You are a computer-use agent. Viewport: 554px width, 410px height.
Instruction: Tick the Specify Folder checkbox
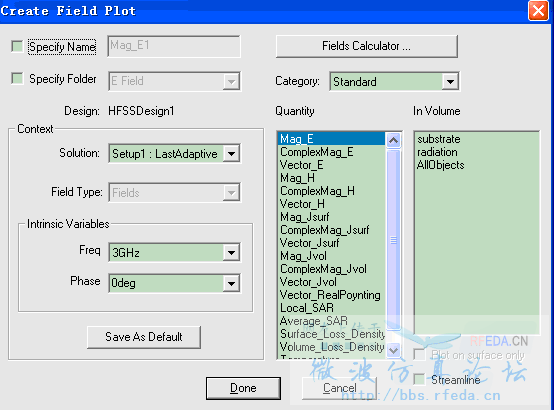pyautogui.click(x=17, y=78)
